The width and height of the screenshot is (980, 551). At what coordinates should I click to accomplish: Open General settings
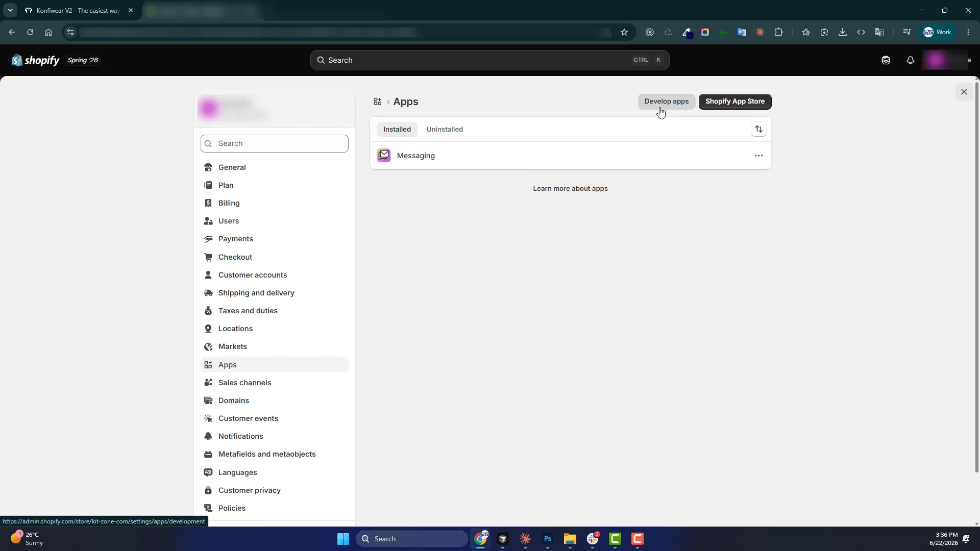275,167
